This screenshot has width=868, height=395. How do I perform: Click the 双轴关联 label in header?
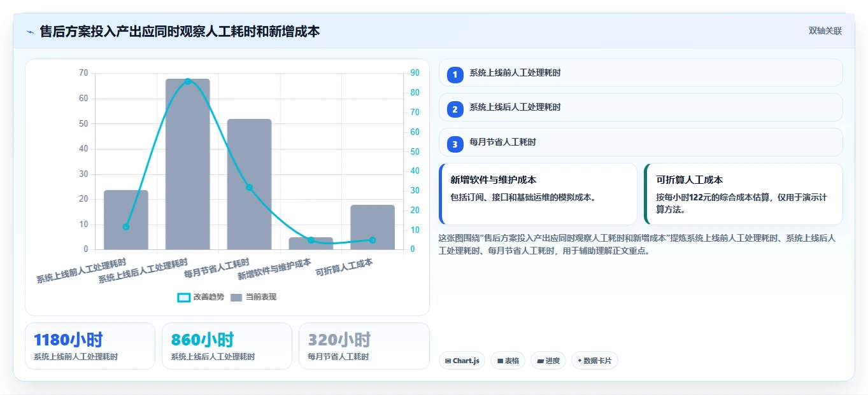[x=825, y=31]
